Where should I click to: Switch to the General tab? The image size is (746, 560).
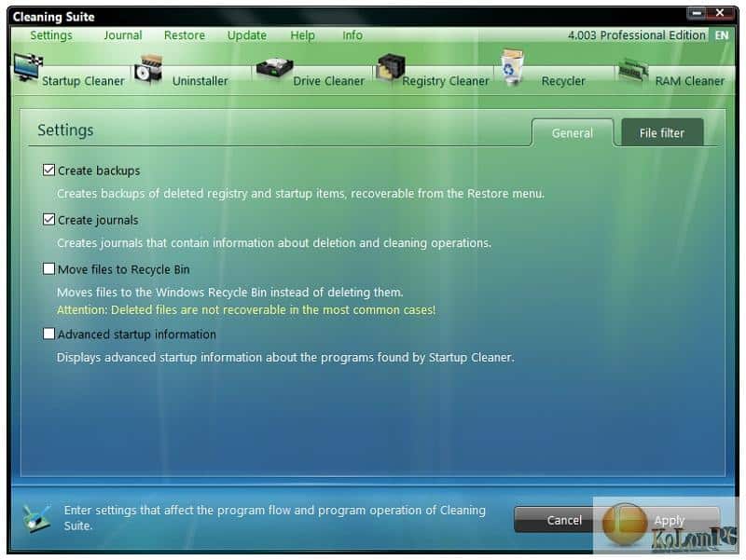pyautogui.click(x=573, y=132)
